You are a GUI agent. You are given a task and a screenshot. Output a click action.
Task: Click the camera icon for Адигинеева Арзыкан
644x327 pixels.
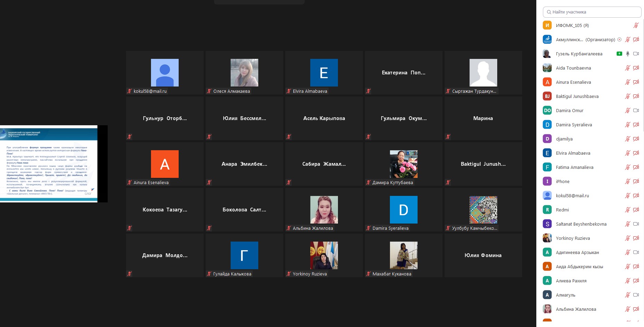point(636,252)
